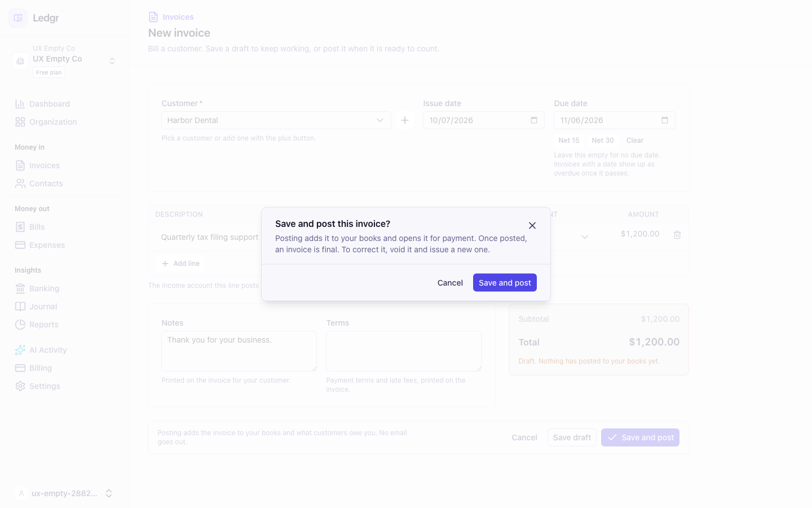Click the Terms text area
812x508 pixels.
coord(404,351)
